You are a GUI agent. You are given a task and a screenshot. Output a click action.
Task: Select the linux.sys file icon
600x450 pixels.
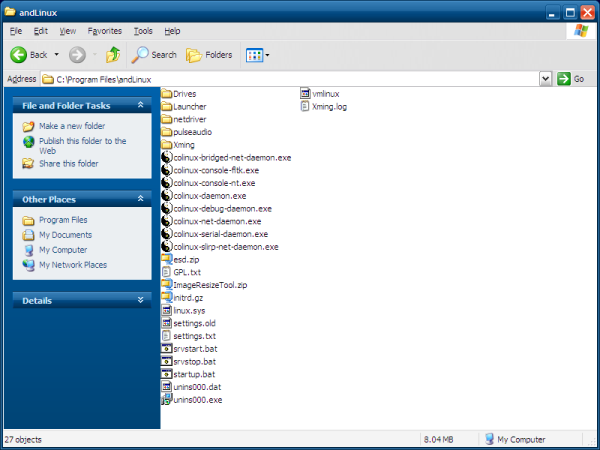166,310
